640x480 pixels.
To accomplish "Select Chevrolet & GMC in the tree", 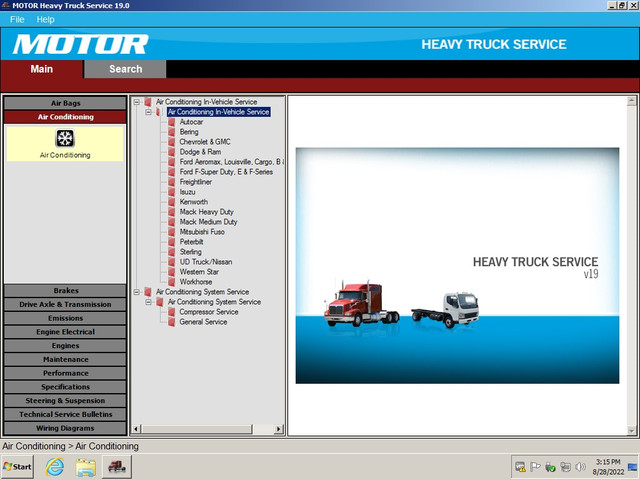I will tap(205, 142).
